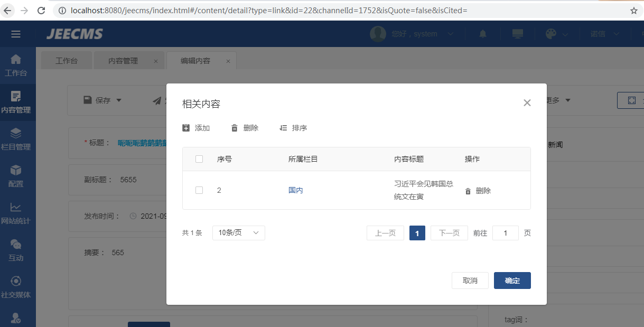Click the 删除 action in the table row
Screen dimensions: 644x327
478,191
